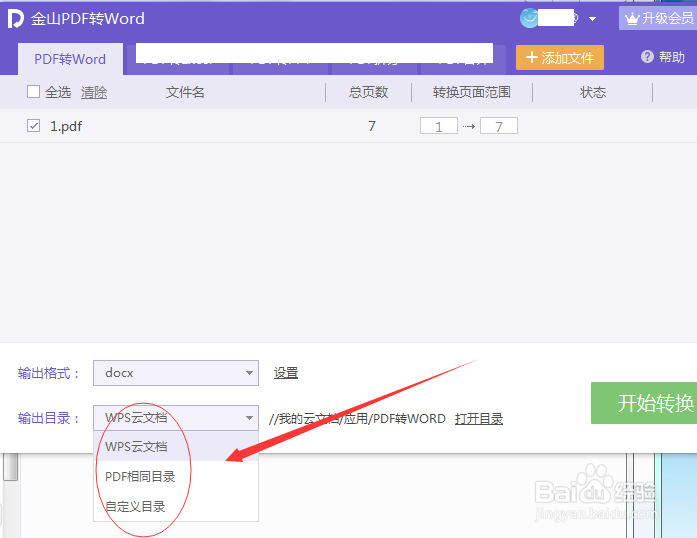697x538 pixels.
Task: Click the background window vertical scrollbar thumb
Action: 10,466
